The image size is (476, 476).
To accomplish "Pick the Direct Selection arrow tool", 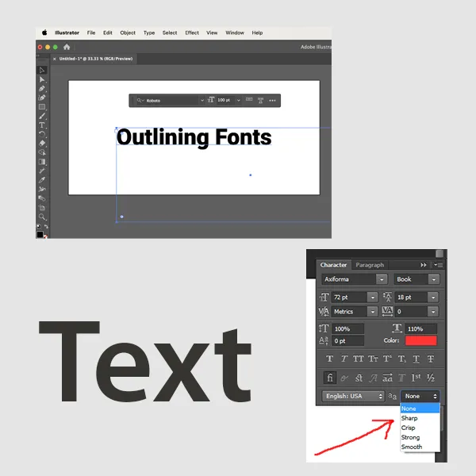I will click(43, 79).
